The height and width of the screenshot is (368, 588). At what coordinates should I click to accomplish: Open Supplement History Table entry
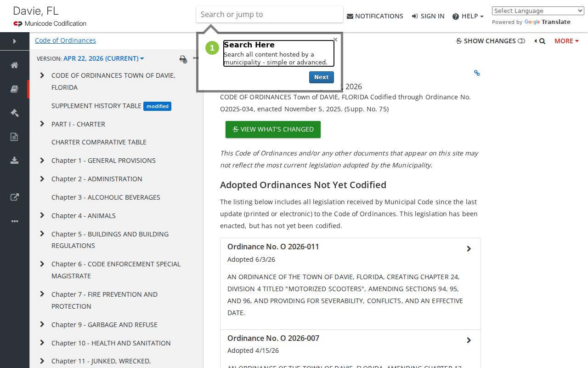96,106
